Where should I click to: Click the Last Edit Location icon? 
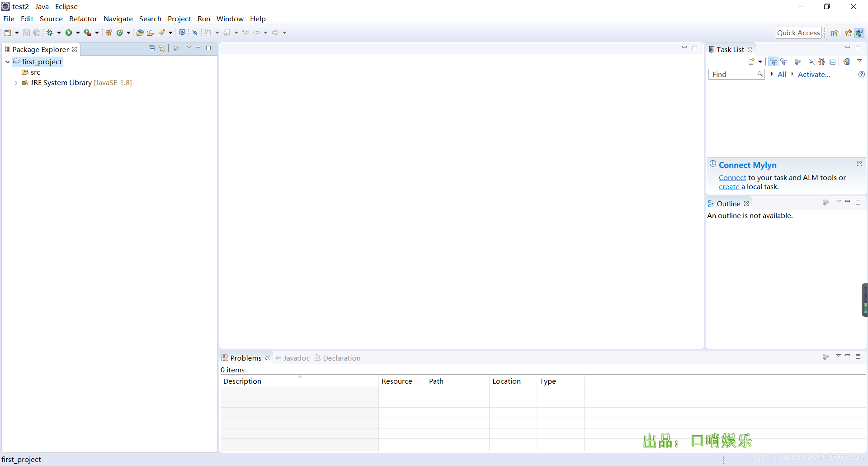245,33
